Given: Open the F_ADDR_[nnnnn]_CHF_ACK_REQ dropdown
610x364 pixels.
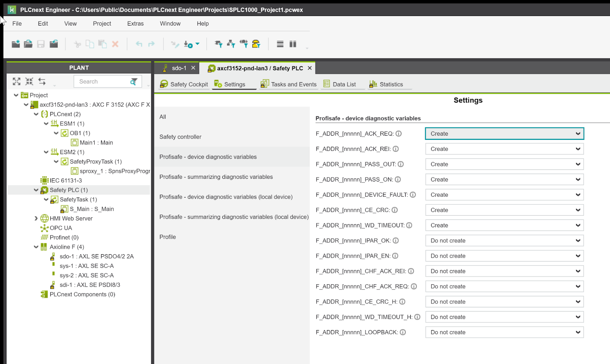Looking at the screenshot, I should pos(504,286).
